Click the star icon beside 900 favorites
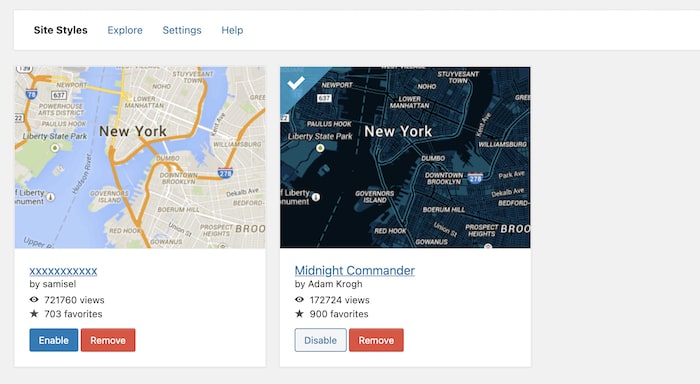700x384 pixels. pos(300,313)
